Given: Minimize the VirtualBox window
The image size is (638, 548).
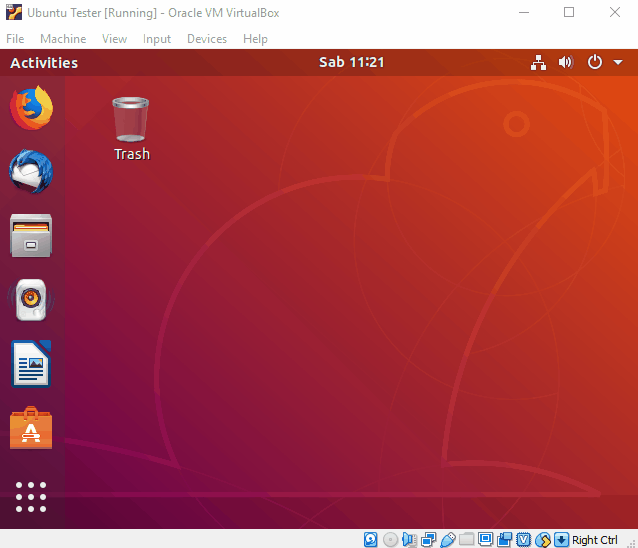Looking at the screenshot, I should tap(524, 13).
